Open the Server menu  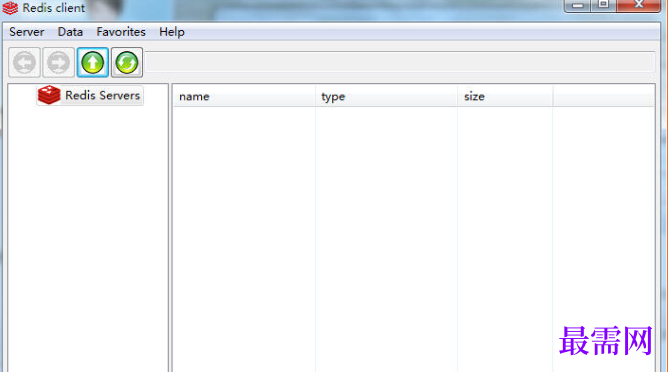pos(27,32)
